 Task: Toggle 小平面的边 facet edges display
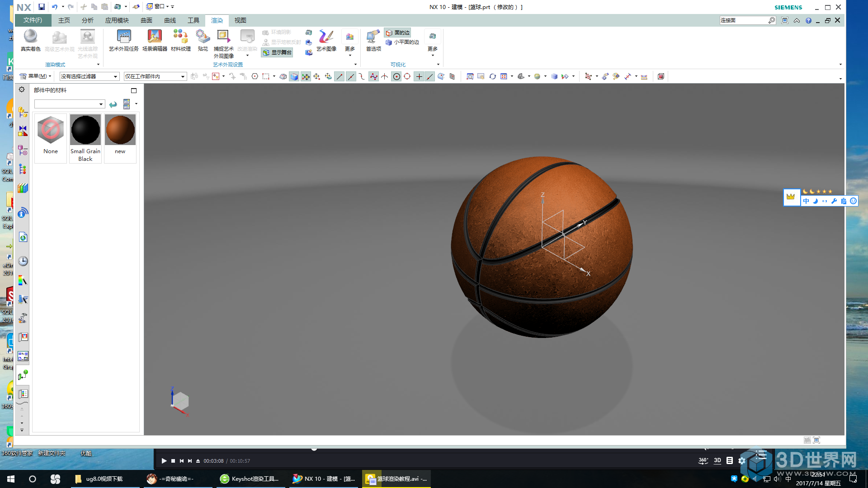tap(402, 42)
